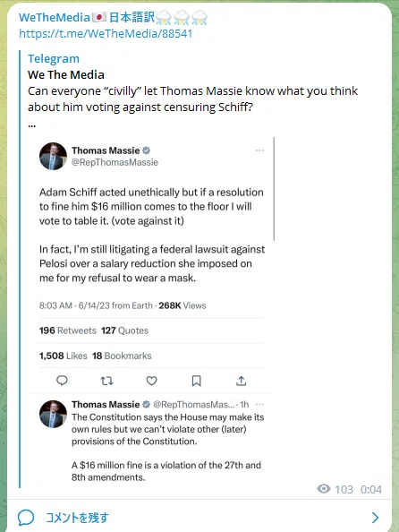Click the Telegram preview heading
The width and height of the screenshot is (399, 532).
[54, 58]
